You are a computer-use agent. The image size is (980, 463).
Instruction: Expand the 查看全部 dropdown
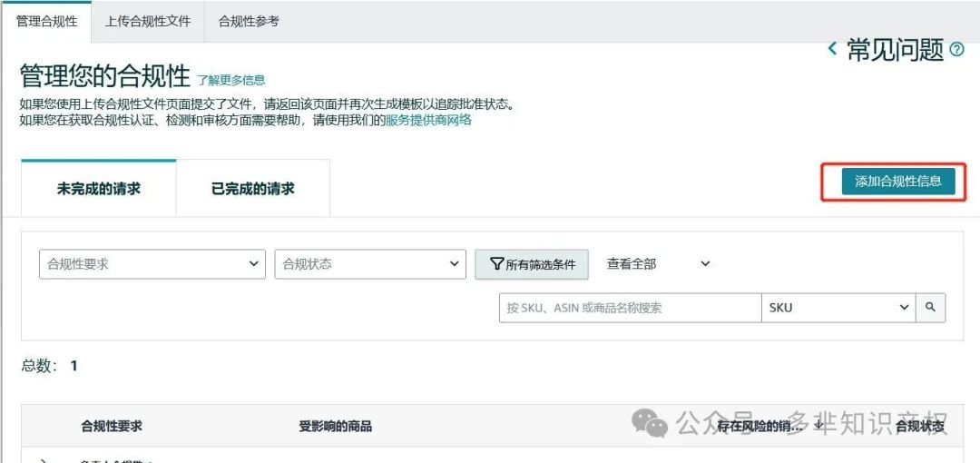659,264
